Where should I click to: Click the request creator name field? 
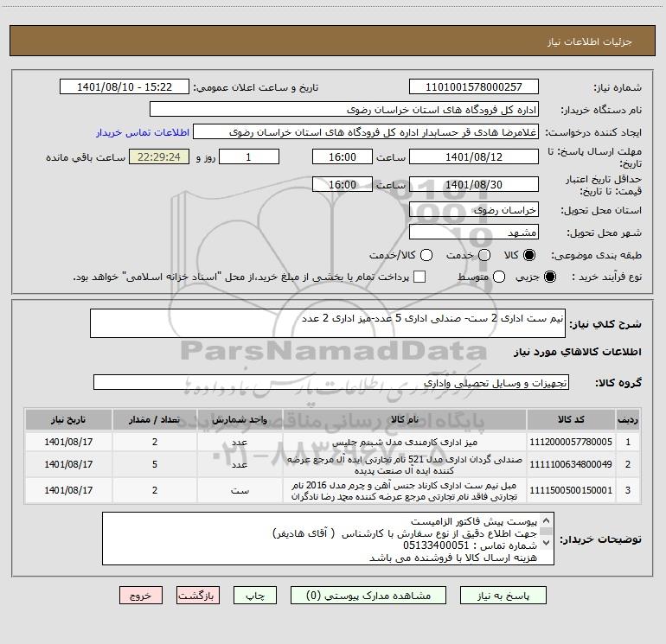366,132
